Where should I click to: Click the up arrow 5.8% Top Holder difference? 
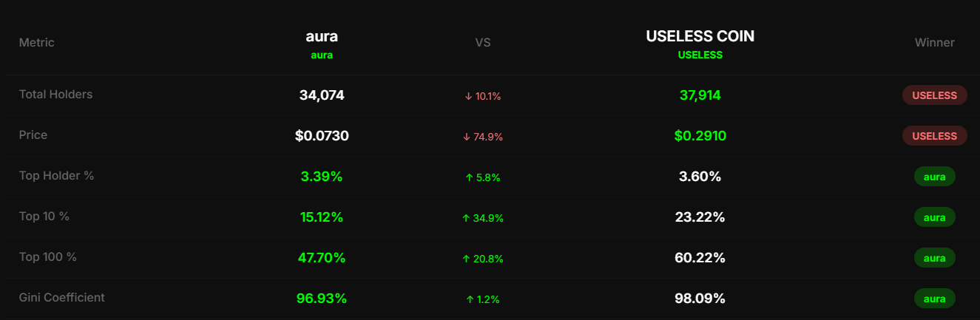[x=482, y=177]
